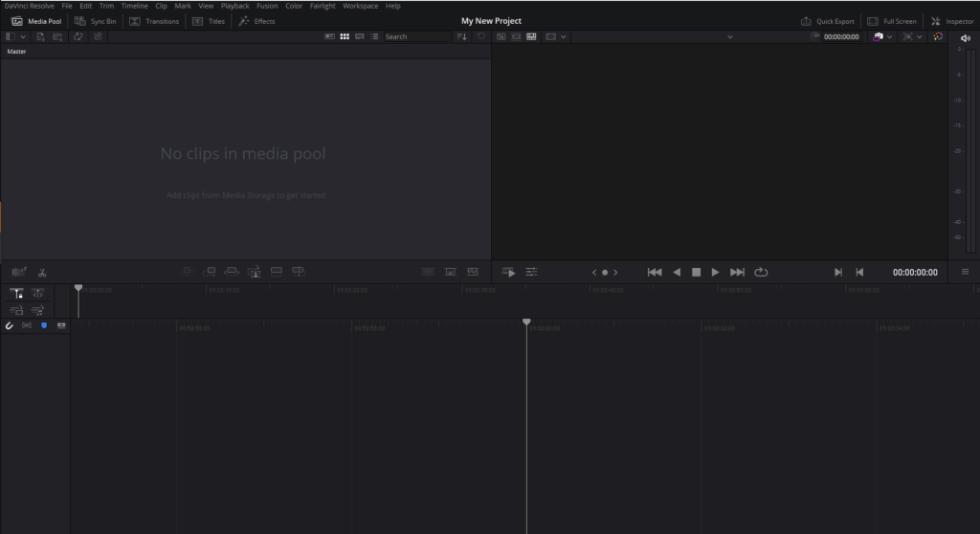Click the Close Up edit icon
Image resolution: width=980 pixels, height=534 pixels.
(254, 272)
